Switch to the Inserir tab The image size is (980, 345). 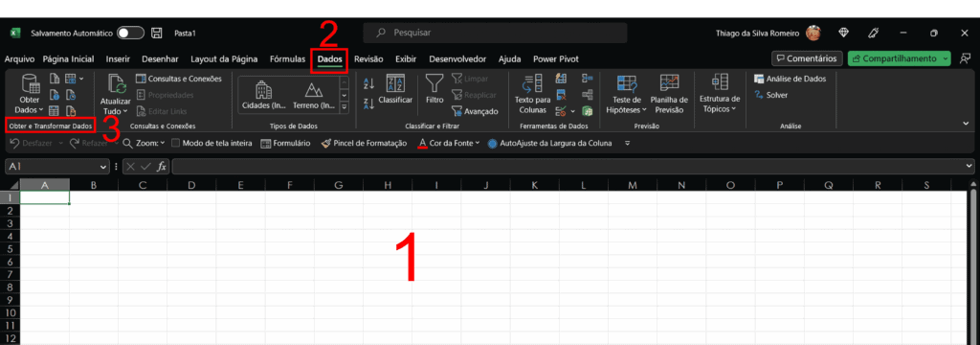pos(118,58)
